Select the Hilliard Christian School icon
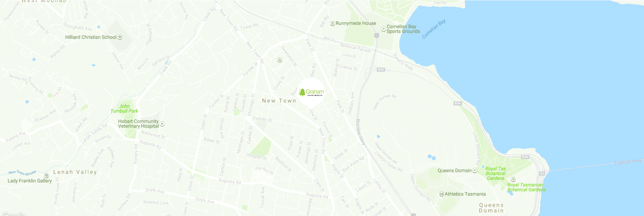 pos(120,37)
